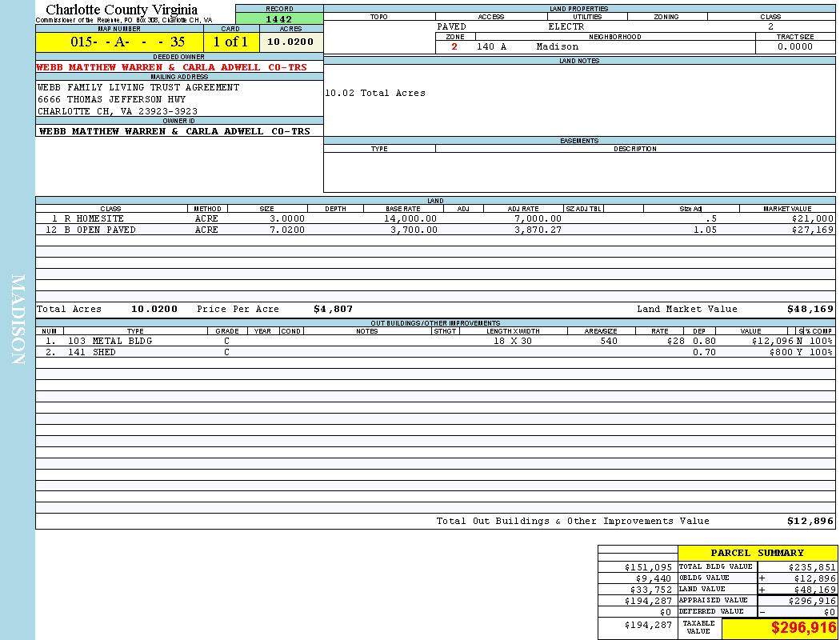Screen dimensions: 840x640
Task: Click the green record number 1442 field
Action: [x=279, y=19]
